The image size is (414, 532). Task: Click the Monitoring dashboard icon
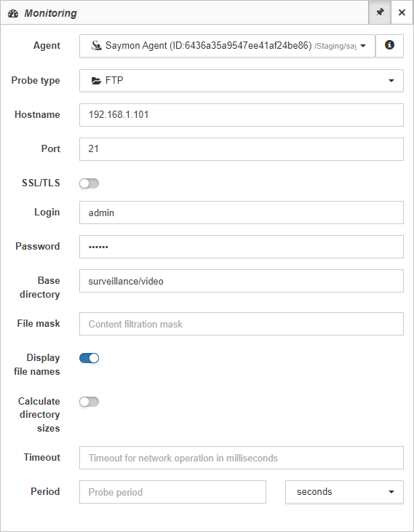13,14
